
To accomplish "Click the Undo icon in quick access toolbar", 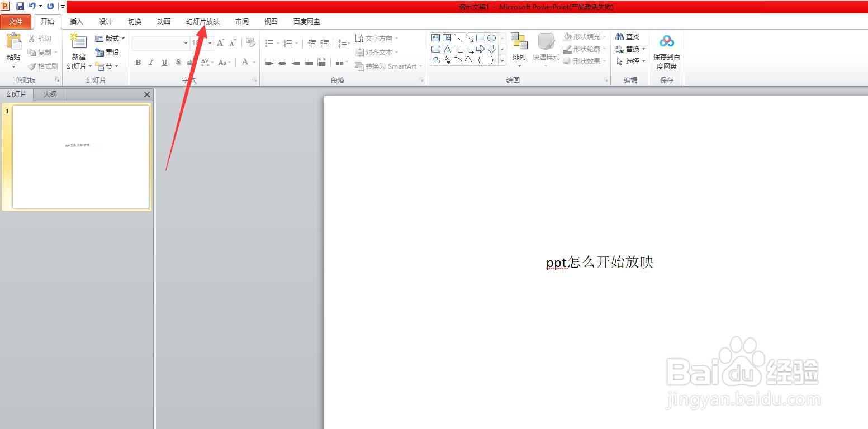I will tap(32, 6).
